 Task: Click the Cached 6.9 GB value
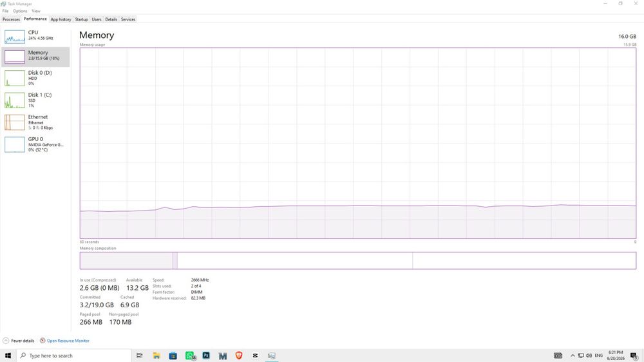click(x=130, y=305)
